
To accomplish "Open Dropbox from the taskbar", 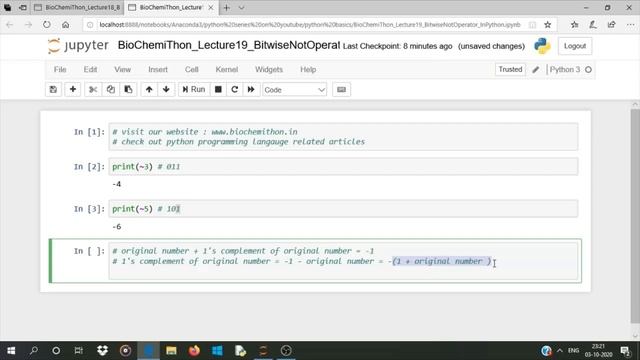I will click(102, 351).
